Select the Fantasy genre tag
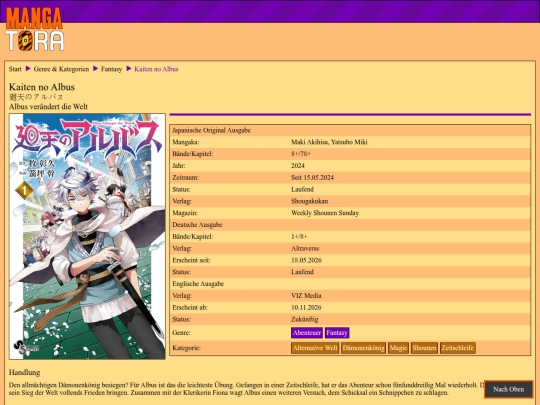The image size is (540, 405). click(337, 333)
